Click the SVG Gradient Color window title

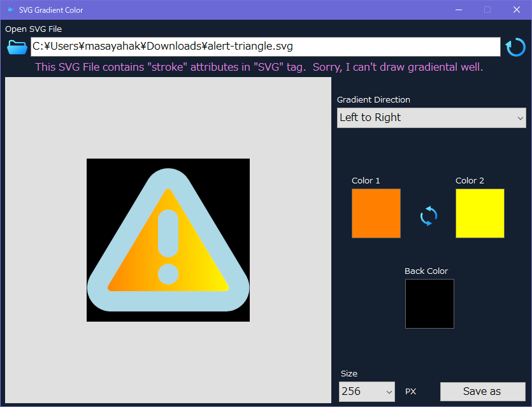[x=51, y=10]
